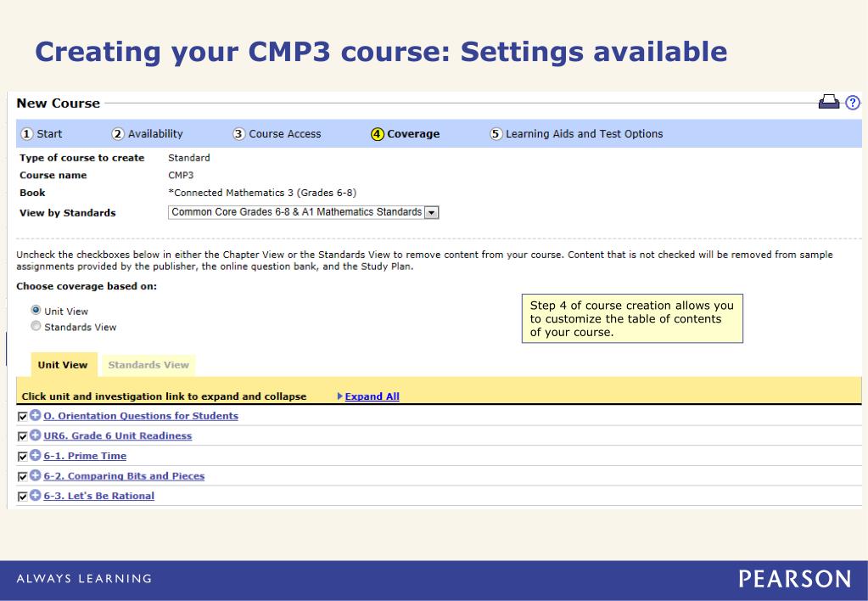Open the View by Standards dropdown
Image resolution: width=868 pixels, height=601 pixels.
[304, 212]
